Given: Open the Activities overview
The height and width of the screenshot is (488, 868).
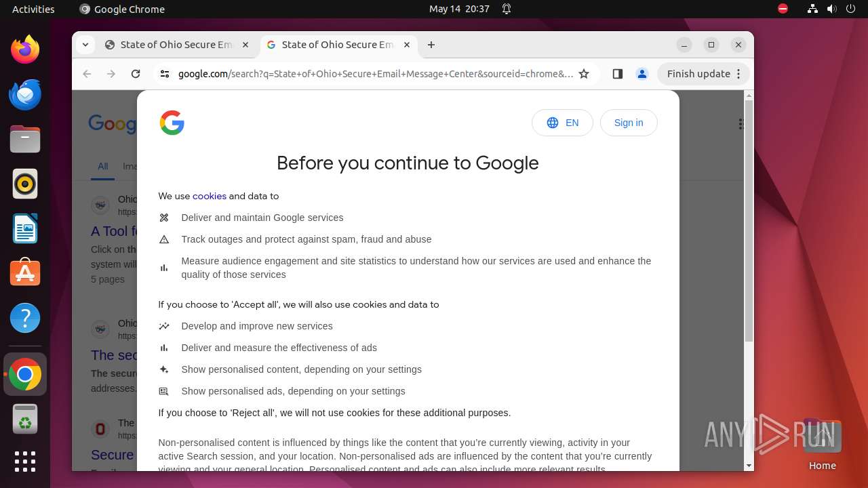Looking at the screenshot, I should click(x=33, y=9).
